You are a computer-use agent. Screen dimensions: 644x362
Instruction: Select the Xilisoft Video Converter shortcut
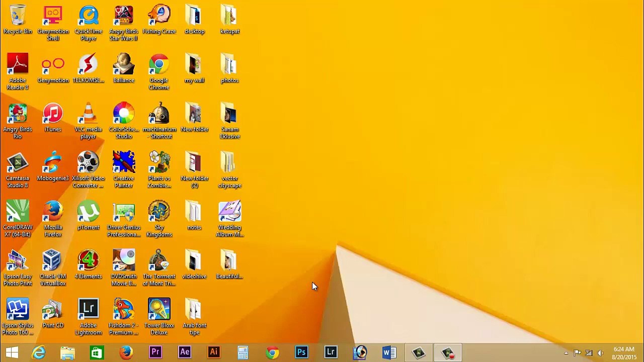click(x=89, y=170)
